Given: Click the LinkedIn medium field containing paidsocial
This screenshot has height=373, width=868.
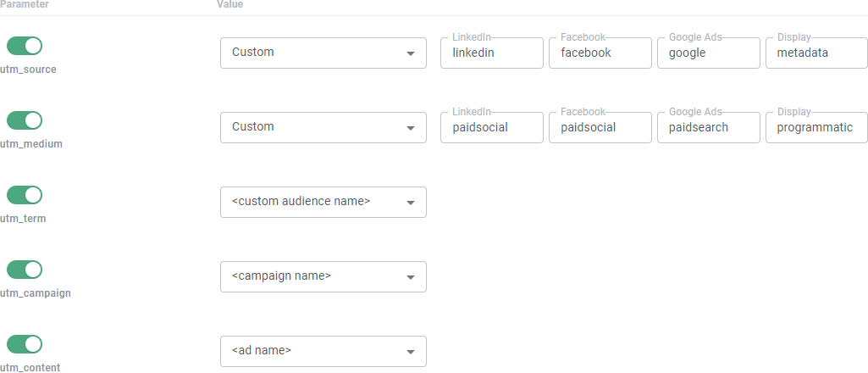Looking at the screenshot, I should [x=491, y=127].
